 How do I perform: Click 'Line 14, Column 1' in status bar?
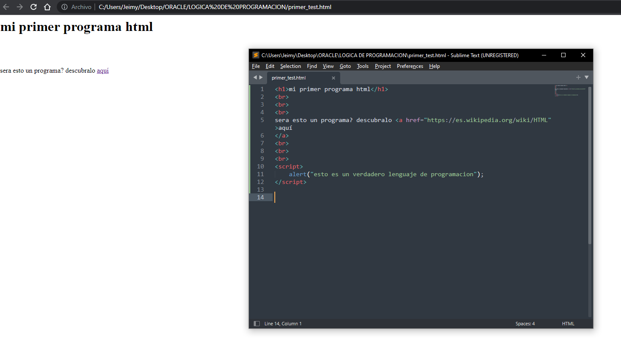(283, 324)
